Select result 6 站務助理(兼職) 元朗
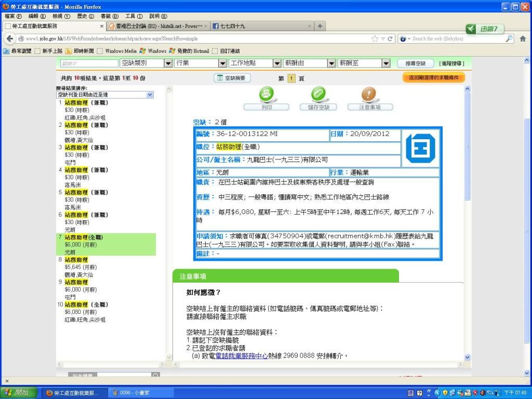Viewport: 532px width, 399px height. pos(106,222)
